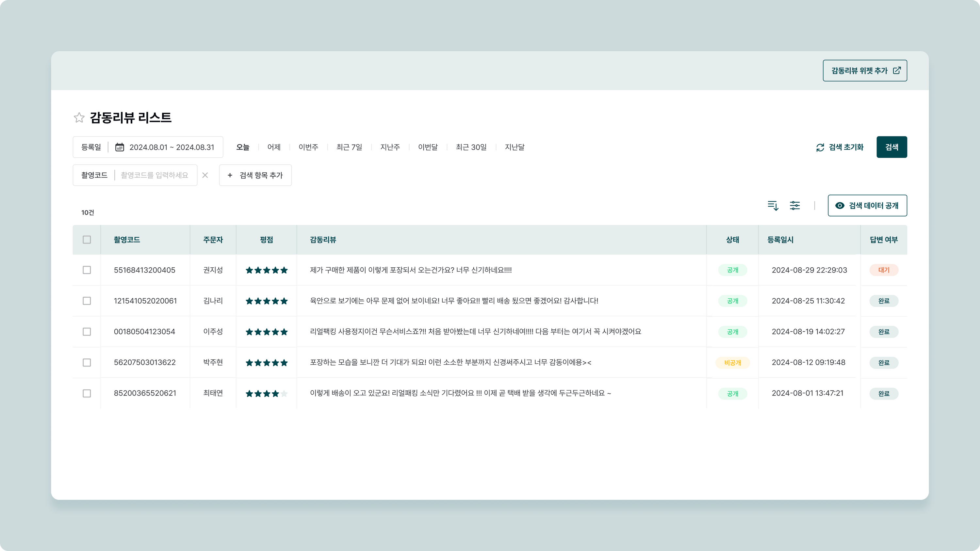The width and height of the screenshot is (980, 551).
Task: Click the plus icon for 검색 항목 추가
Action: pyautogui.click(x=230, y=175)
